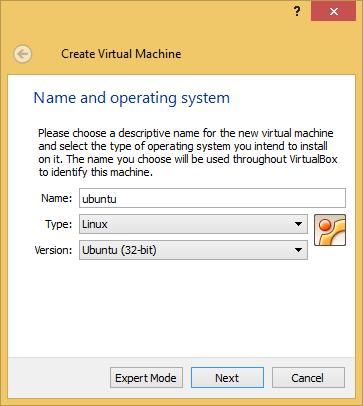Viewport: 363px width, 406px height.
Task: Click the "Type:" label
Action: [58, 224]
